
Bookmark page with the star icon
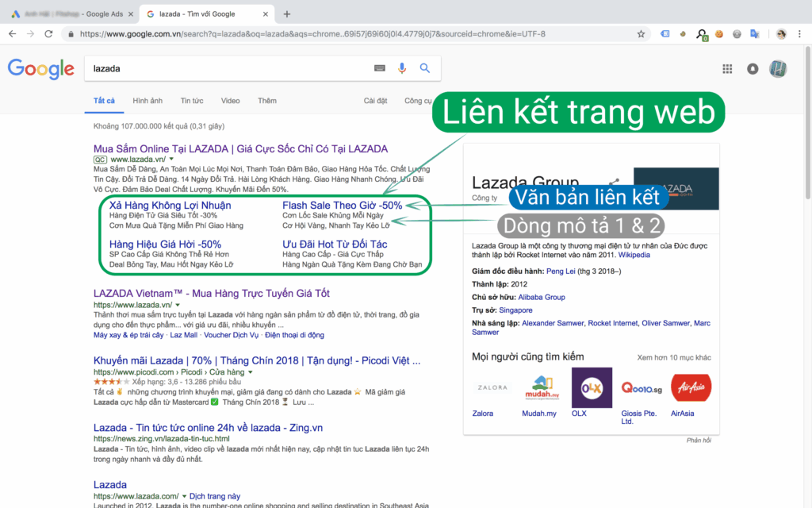click(641, 33)
